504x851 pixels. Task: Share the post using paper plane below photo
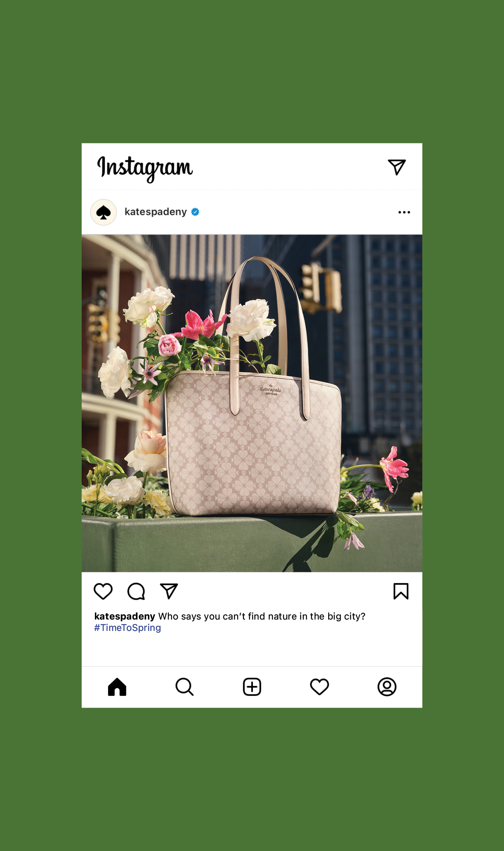[x=169, y=591]
